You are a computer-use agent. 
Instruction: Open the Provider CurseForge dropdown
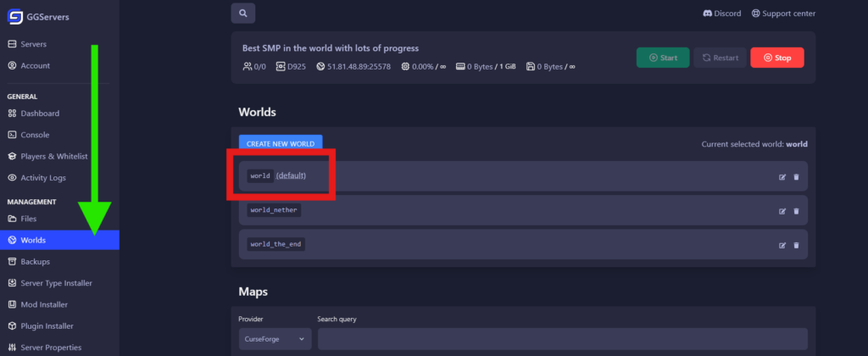(x=275, y=339)
